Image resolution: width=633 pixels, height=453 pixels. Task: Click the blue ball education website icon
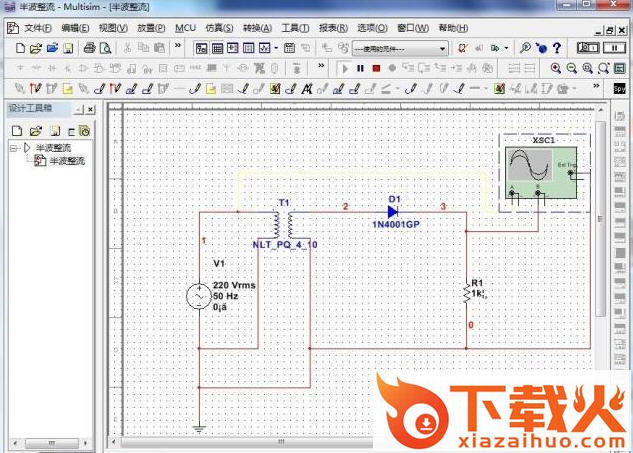(541, 48)
